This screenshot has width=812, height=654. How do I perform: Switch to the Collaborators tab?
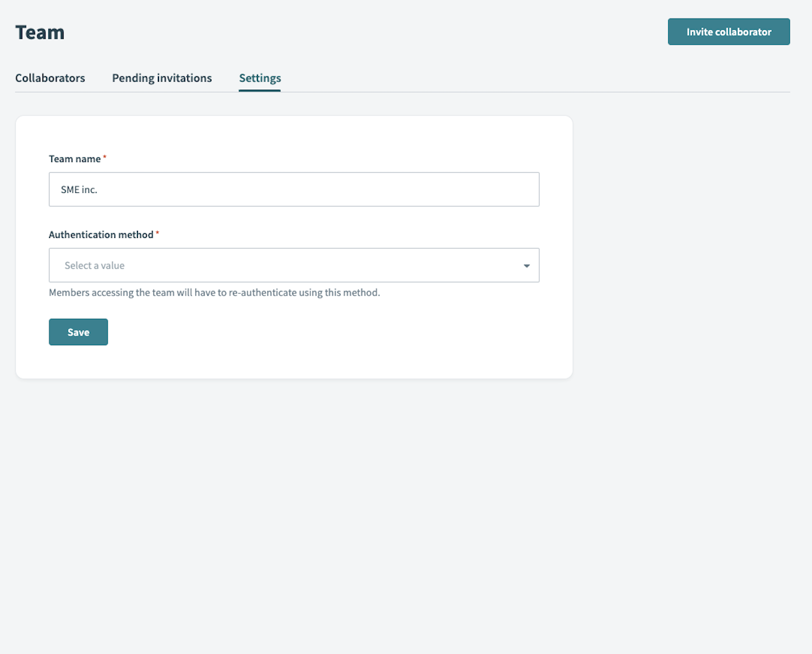(x=50, y=78)
